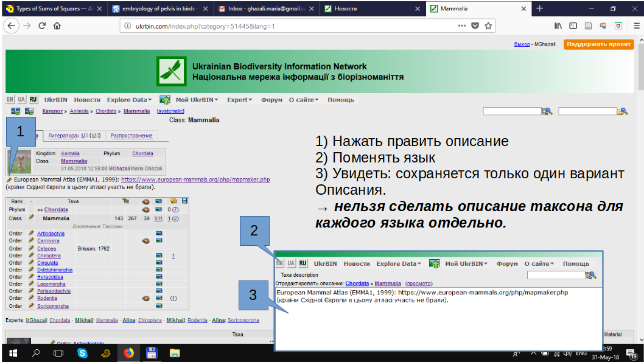644x362 pixels.
Task: Open the page actions ellipsis in address bar
Action: click(x=461, y=26)
